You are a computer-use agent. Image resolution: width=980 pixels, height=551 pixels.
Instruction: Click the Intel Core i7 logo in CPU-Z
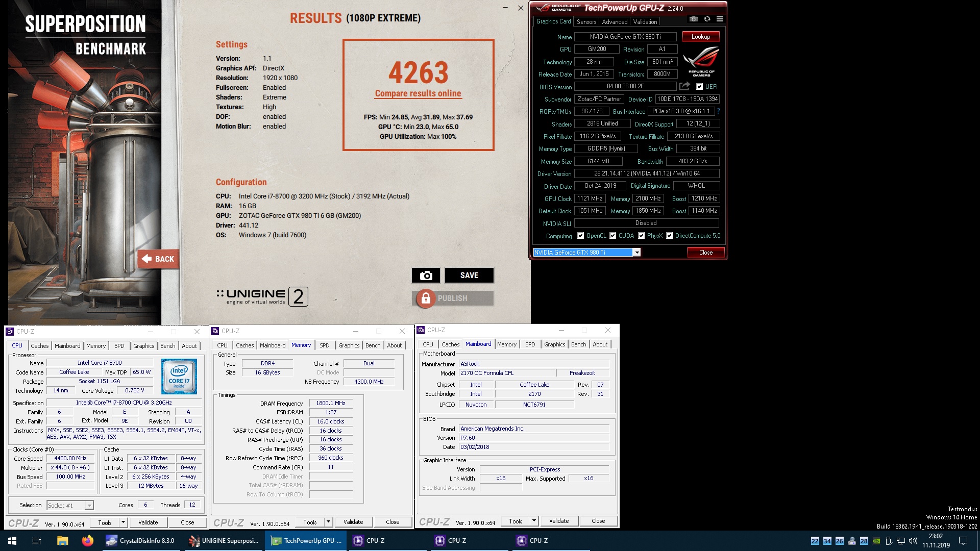point(179,377)
